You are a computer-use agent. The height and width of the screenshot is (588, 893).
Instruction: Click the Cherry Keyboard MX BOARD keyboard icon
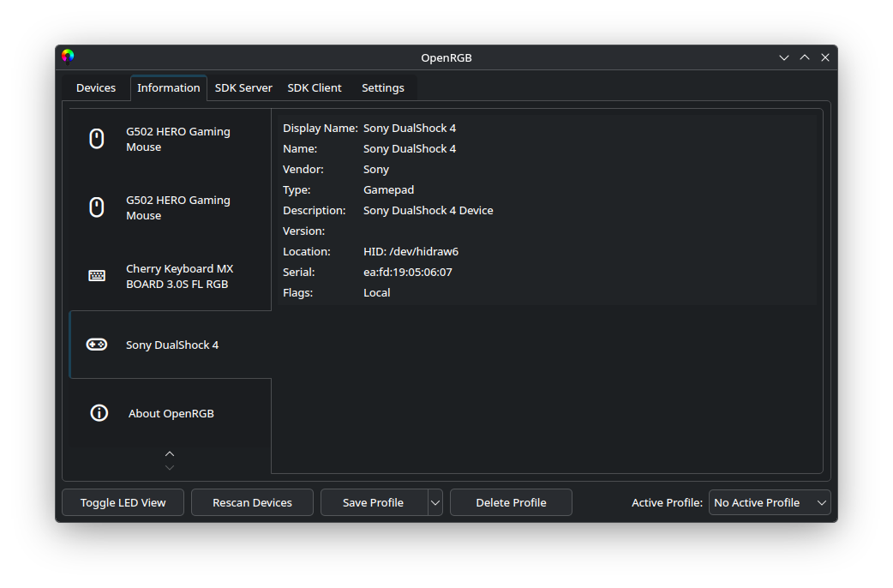click(97, 276)
